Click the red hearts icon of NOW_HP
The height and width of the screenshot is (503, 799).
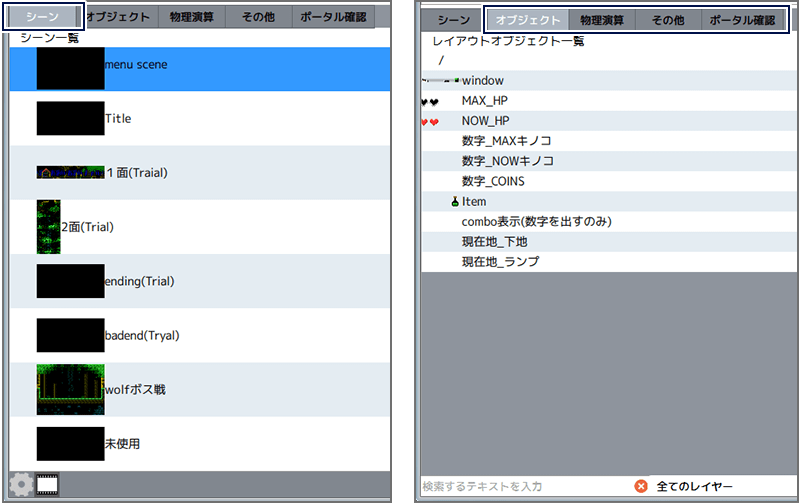(x=430, y=122)
